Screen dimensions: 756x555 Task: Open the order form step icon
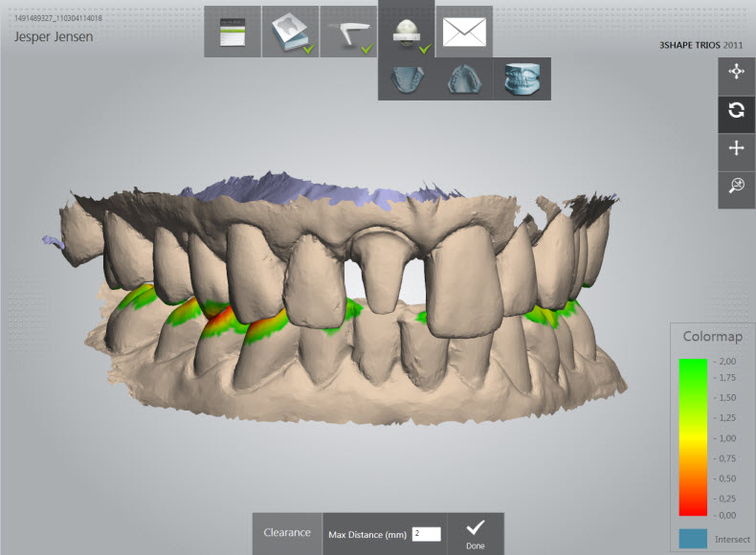(x=233, y=33)
